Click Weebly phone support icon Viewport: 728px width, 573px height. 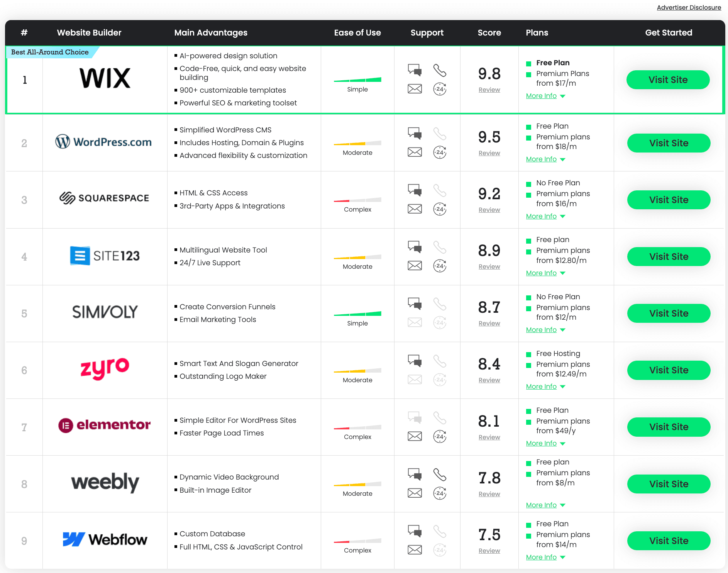pyautogui.click(x=440, y=475)
